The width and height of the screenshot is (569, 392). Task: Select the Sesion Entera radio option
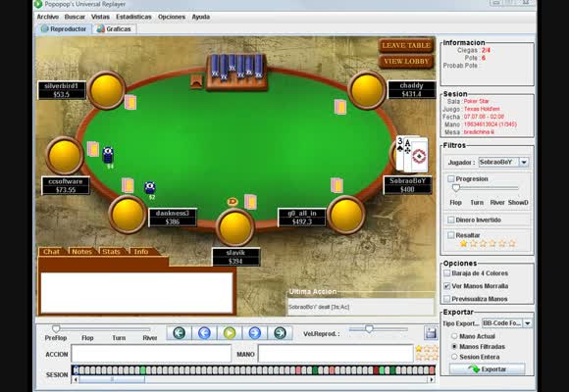tap(454, 357)
